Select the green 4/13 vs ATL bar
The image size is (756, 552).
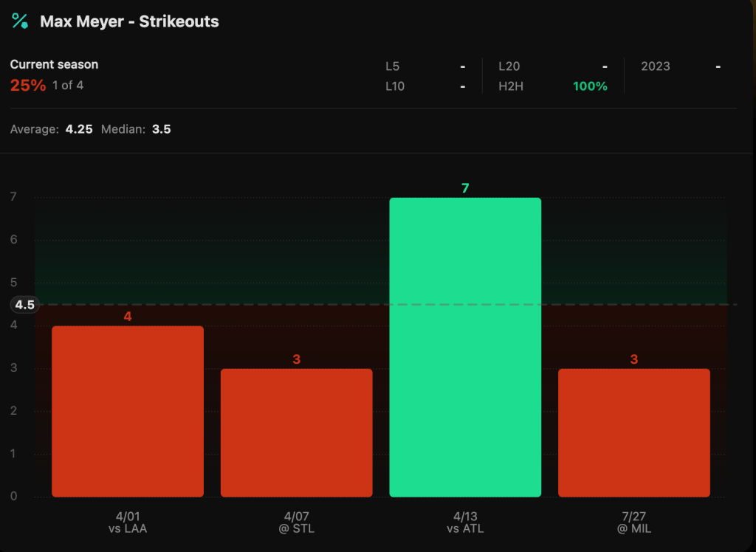pyautogui.click(x=465, y=347)
